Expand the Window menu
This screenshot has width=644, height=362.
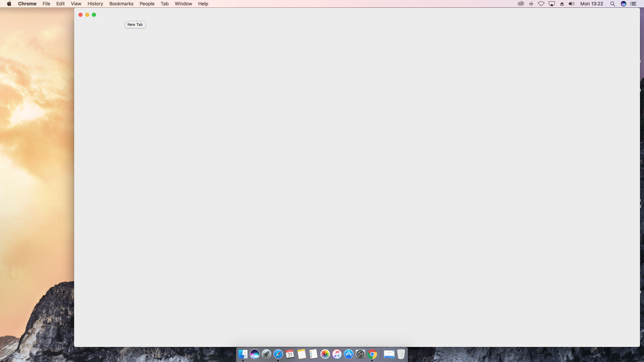pos(183,4)
